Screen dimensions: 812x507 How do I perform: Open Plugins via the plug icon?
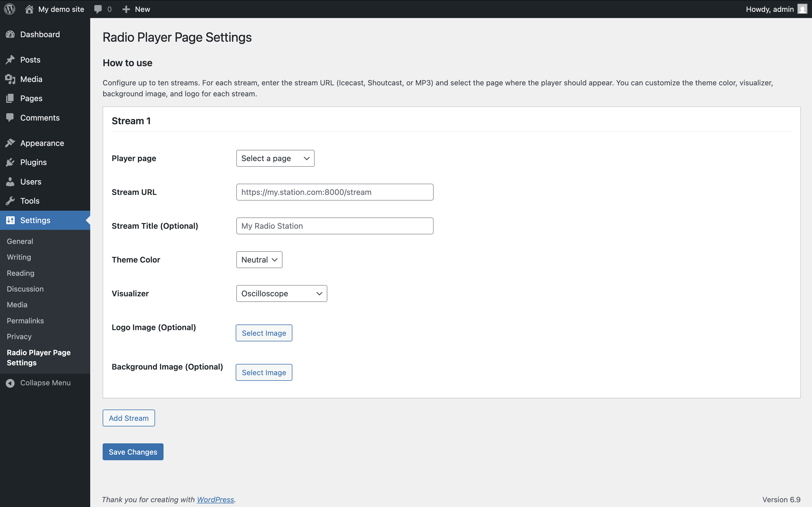pos(11,162)
